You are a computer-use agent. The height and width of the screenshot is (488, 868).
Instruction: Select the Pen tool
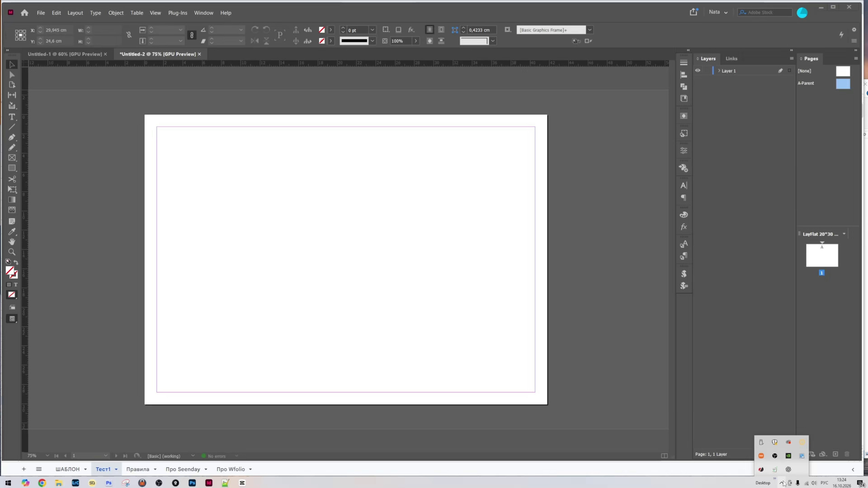[12, 137]
